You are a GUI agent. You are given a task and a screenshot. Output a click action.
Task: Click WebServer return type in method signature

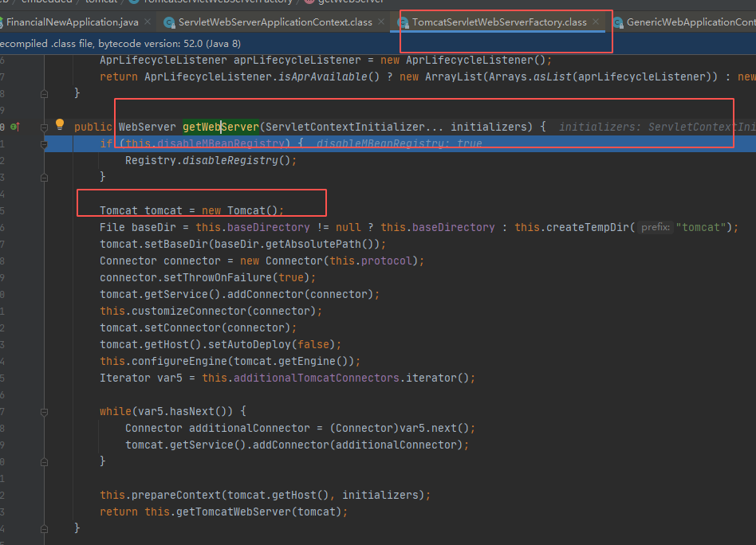(147, 127)
